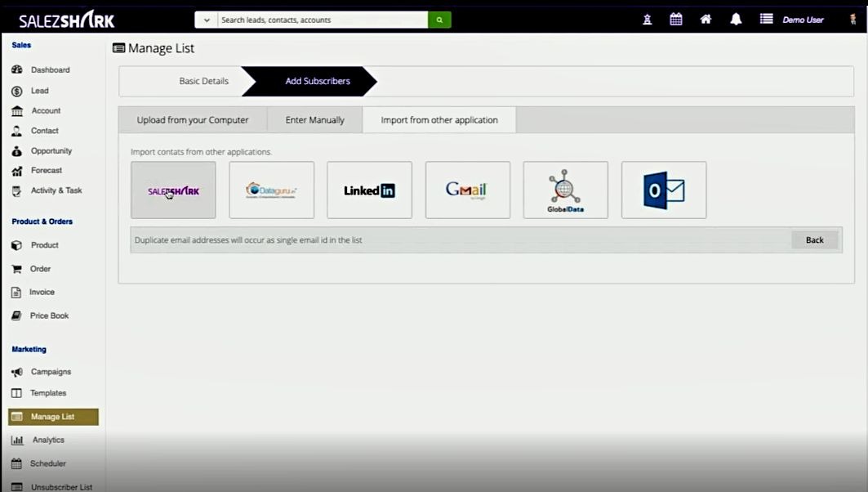The height and width of the screenshot is (492, 868).
Task: Import contacts from SalezShark tile
Action: (x=173, y=190)
